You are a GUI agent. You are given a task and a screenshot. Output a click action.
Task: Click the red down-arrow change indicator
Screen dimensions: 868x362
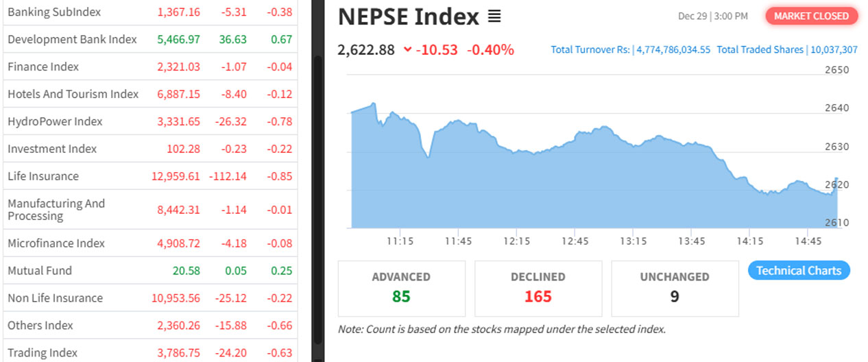(x=409, y=49)
